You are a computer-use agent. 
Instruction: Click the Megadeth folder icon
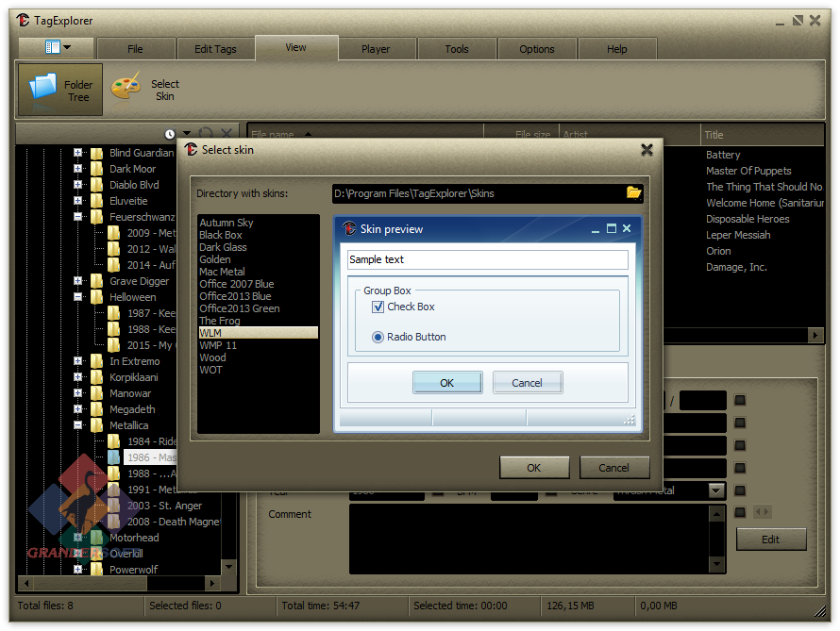[96, 409]
